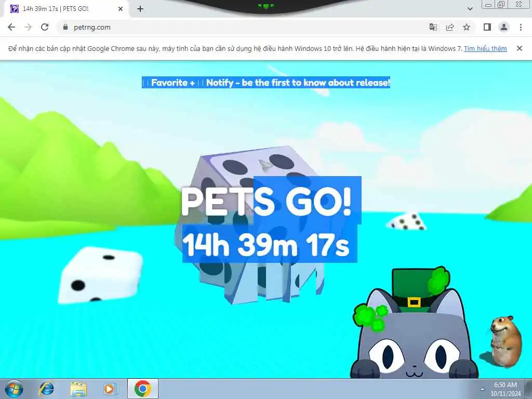Click the Favorite + link
The height and width of the screenshot is (399, 532).
(x=173, y=83)
